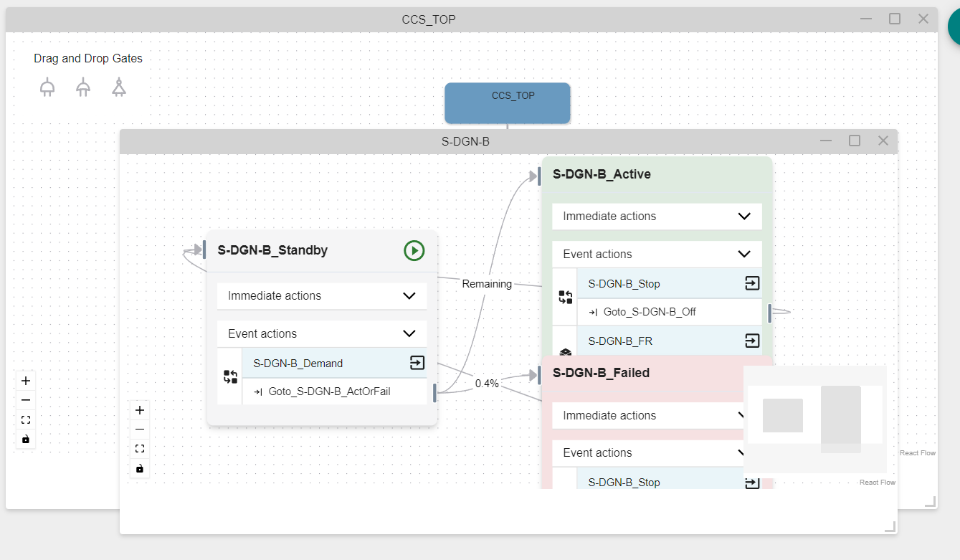Screen dimensions: 960x560
Task: Select the Goto_S-DGN-B_Off action row
Action: click(670, 312)
